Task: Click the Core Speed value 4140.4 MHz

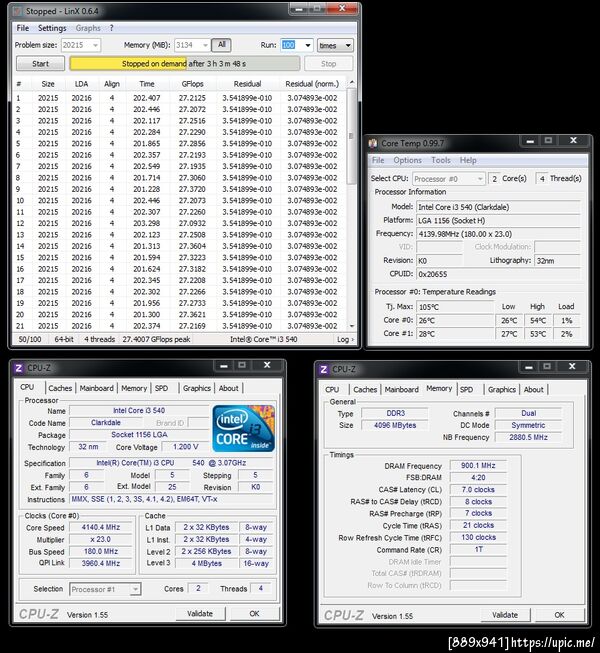Action: pyautogui.click(x=101, y=527)
